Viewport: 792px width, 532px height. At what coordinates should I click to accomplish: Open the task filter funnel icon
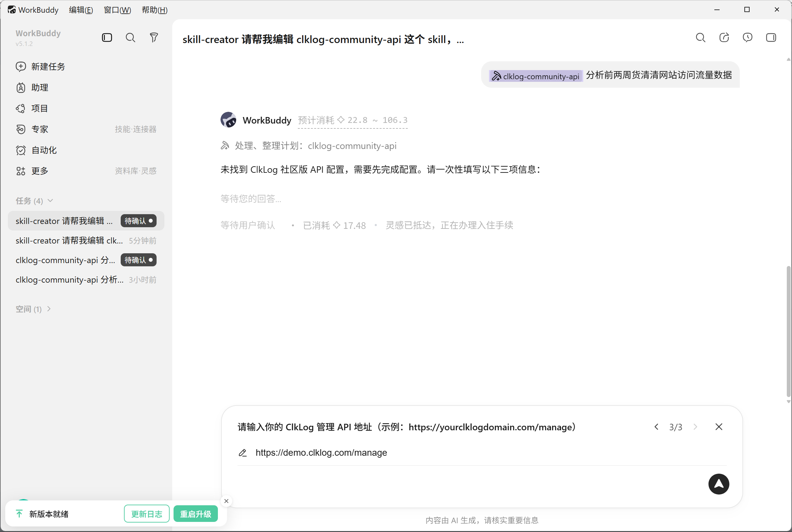(154, 37)
